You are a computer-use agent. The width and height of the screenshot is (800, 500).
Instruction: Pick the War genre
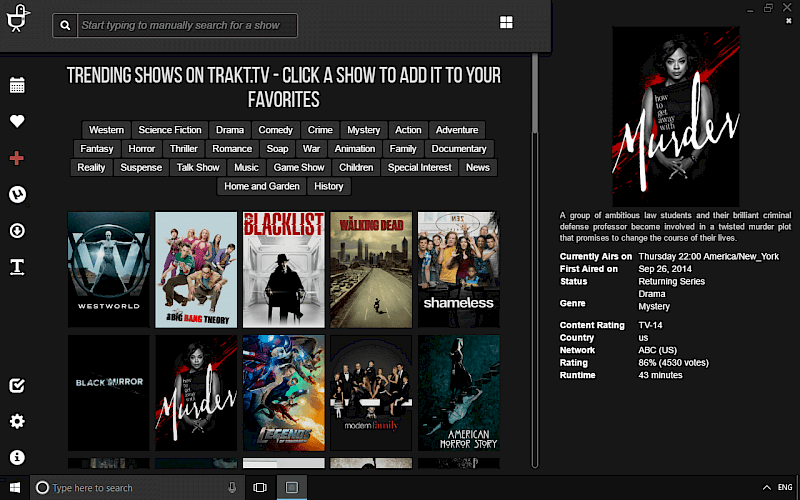(x=311, y=149)
